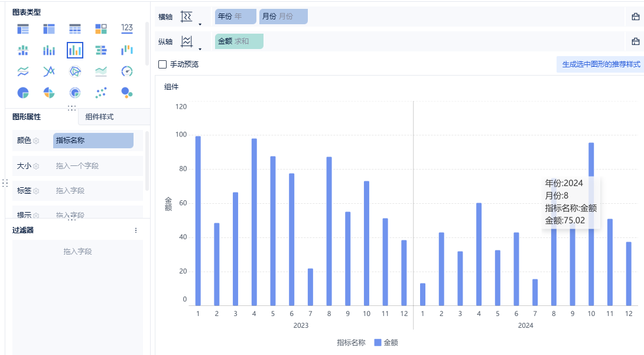Screen dimensions: 644x355
Task: Open the 金额 求和 field dropdown
Action: 239,41
